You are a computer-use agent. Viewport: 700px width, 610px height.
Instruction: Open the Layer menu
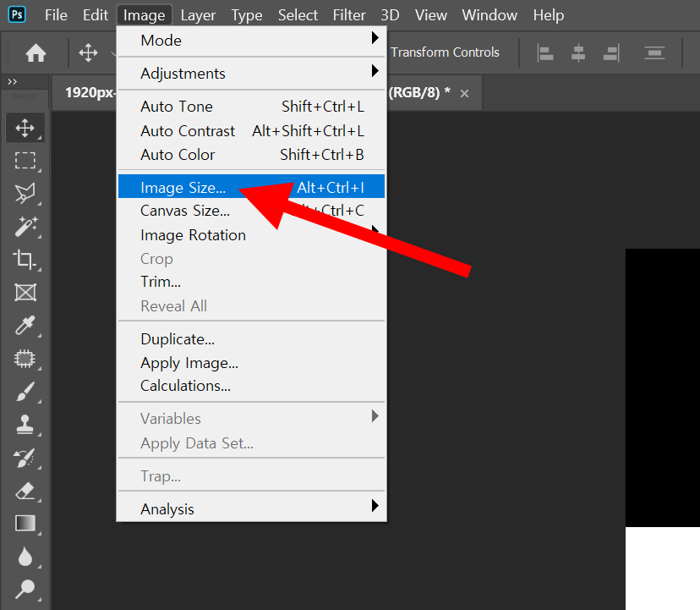pos(198,15)
